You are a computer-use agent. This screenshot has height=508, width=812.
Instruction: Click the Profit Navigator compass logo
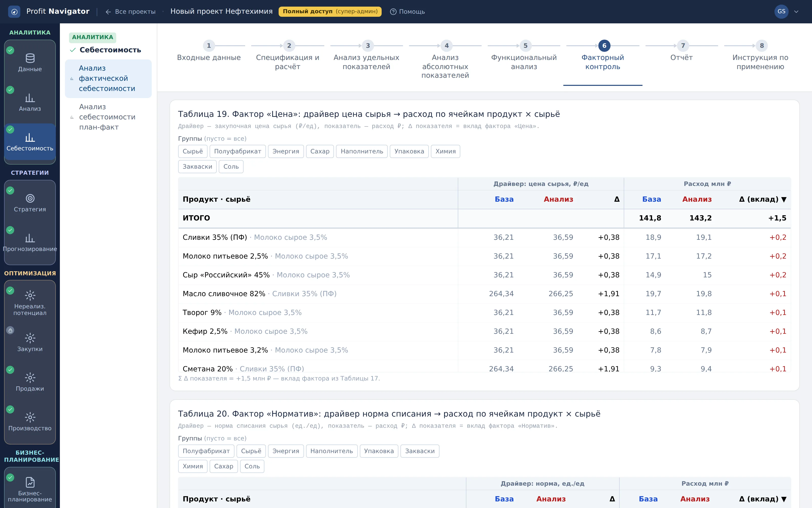click(x=14, y=12)
